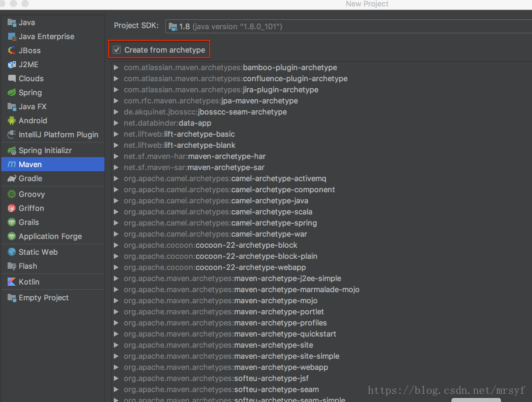Select Empty Project label
Screen dimensions: 532x402
[x=43, y=298]
